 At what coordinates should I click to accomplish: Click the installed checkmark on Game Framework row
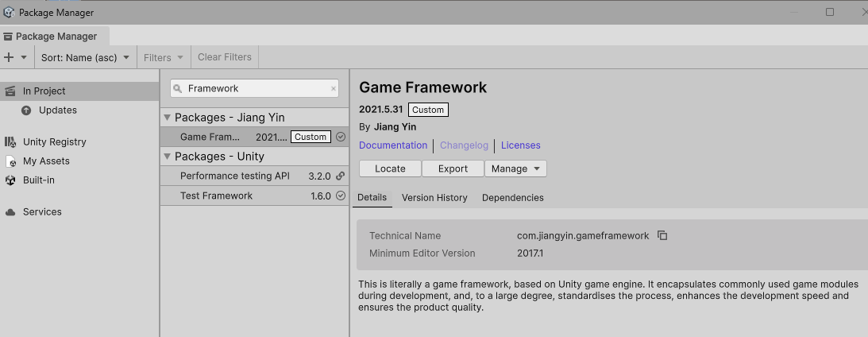341,137
